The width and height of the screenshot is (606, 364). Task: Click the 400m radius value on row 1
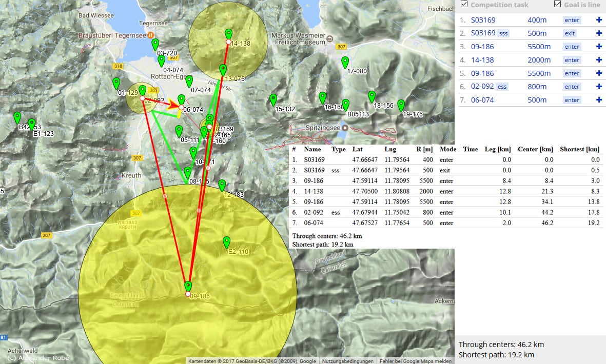click(x=537, y=20)
